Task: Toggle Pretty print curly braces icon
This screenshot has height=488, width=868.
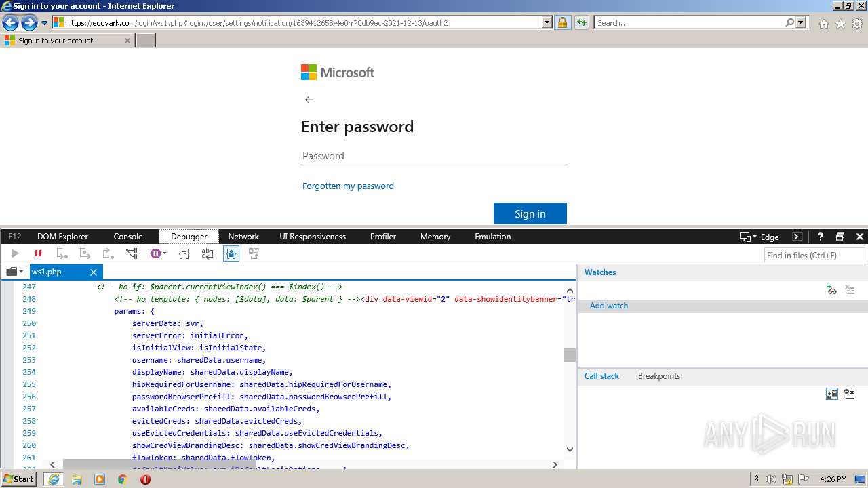Action: (x=184, y=253)
